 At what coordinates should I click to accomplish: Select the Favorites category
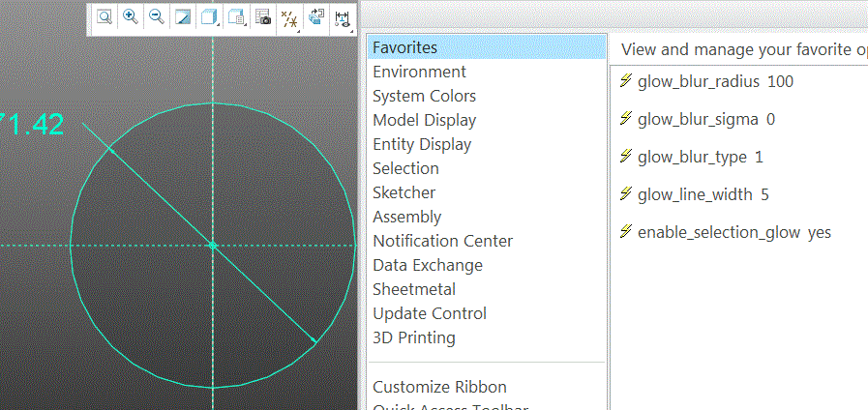pos(487,47)
